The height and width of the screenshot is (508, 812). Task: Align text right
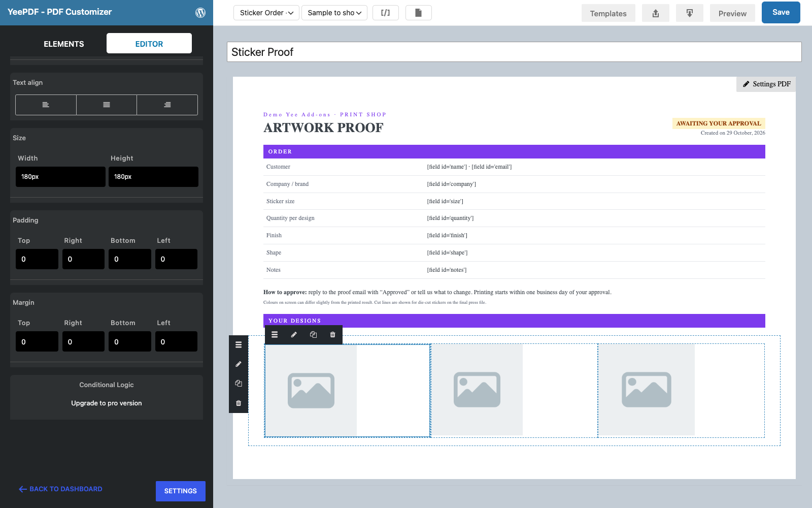[167, 105]
